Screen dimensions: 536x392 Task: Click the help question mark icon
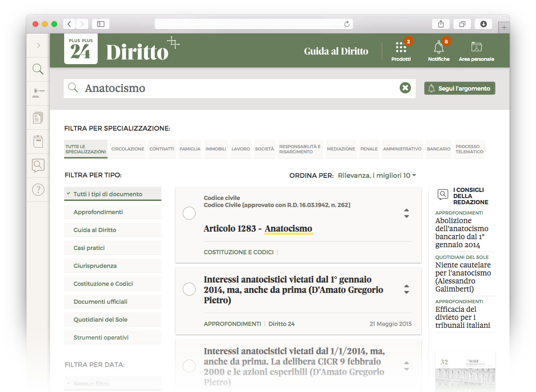pyautogui.click(x=38, y=190)
